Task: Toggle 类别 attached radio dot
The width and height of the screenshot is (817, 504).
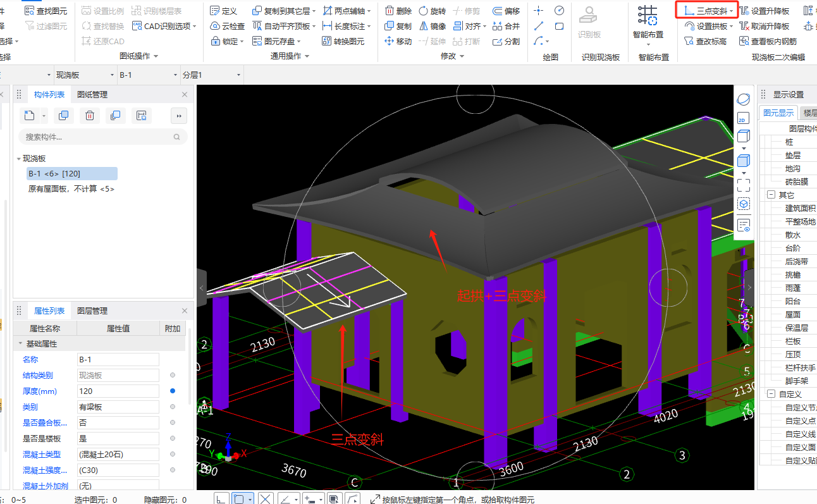Action: point(173,407)
